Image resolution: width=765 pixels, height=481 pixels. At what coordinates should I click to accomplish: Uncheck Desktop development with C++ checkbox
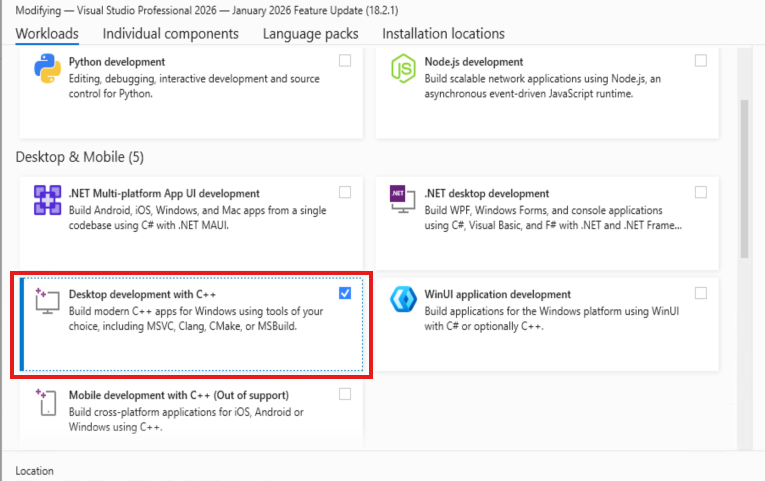coord(345,293)
